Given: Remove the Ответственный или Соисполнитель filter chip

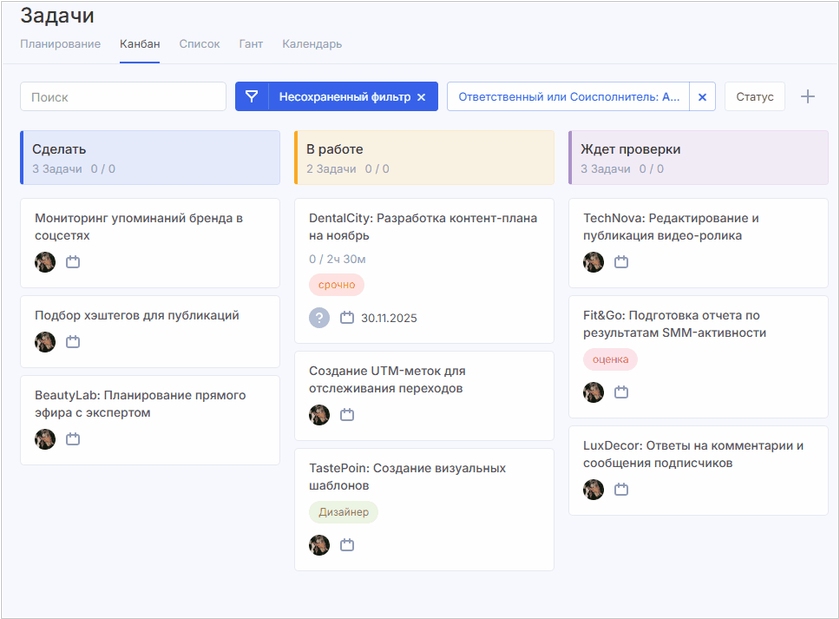Looking at the screenshot, I should (x=702, y=97).
